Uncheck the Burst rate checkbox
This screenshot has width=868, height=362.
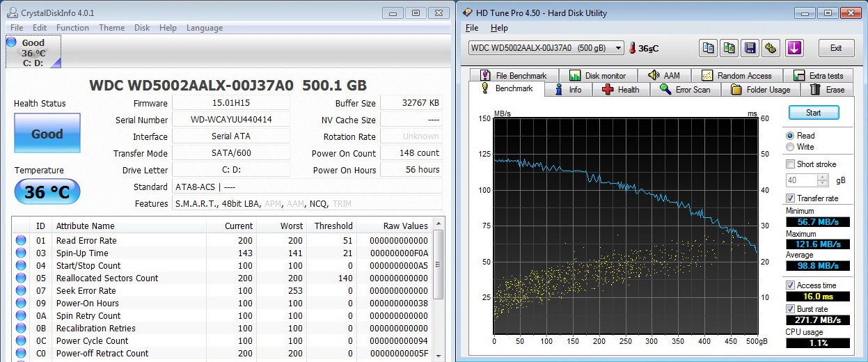point(790,308)
